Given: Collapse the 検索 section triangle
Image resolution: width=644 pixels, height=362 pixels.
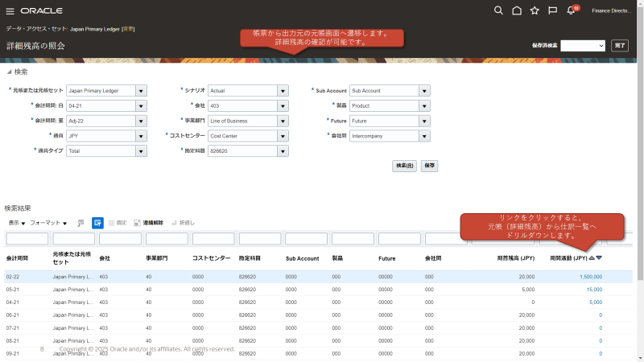Looking at the screenshot, I should pyautogui.click(x=9, y=72).
